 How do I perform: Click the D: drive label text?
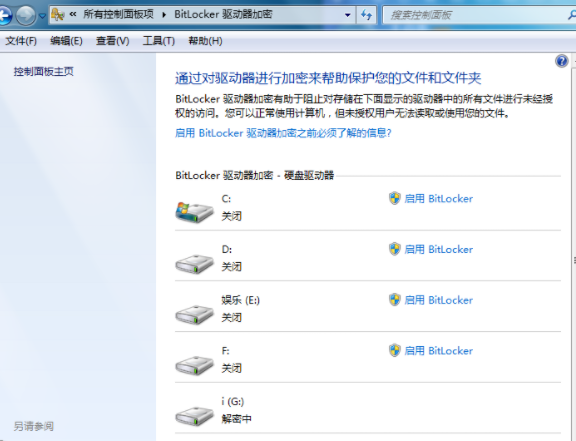(227, 250)
